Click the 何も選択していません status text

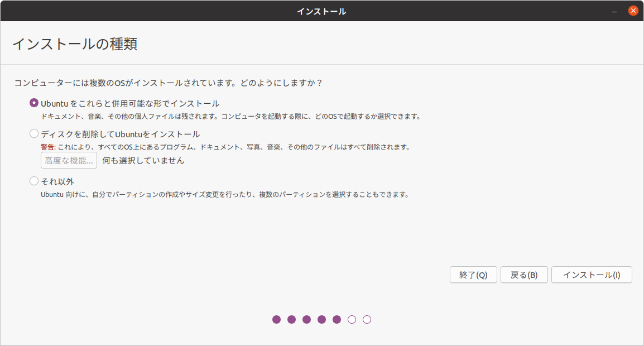click(143, 161)
